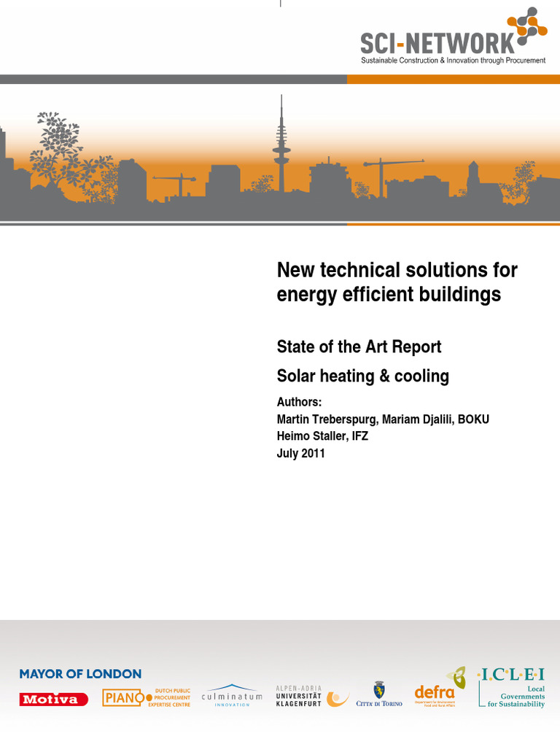Click the line 'Martin Treberspurg, Mariam Djalili, BOKU'
The image size is (560, 747).
383,419
